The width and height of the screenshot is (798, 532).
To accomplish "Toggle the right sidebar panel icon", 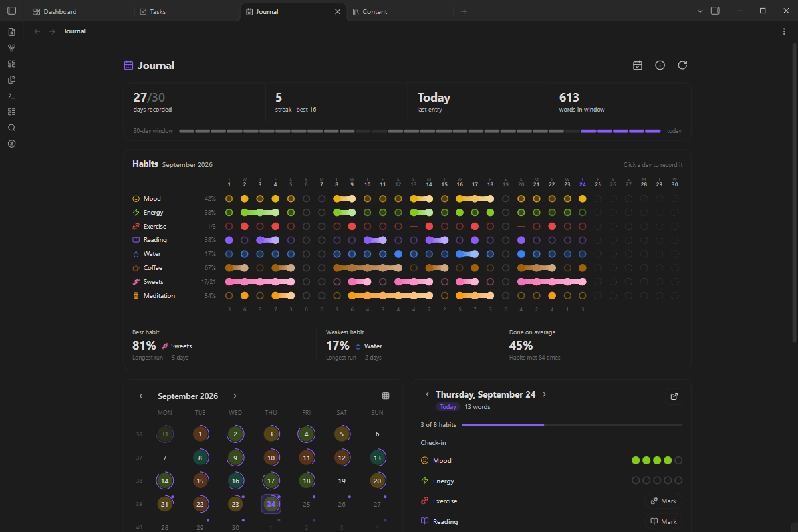I will 715,11.
